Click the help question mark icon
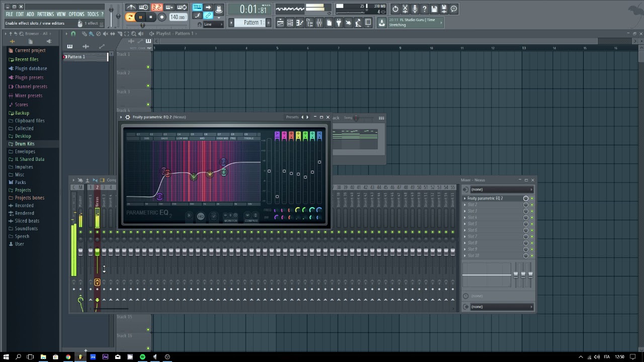The height and width of the screenshot is (362, 644). point(425,9)
